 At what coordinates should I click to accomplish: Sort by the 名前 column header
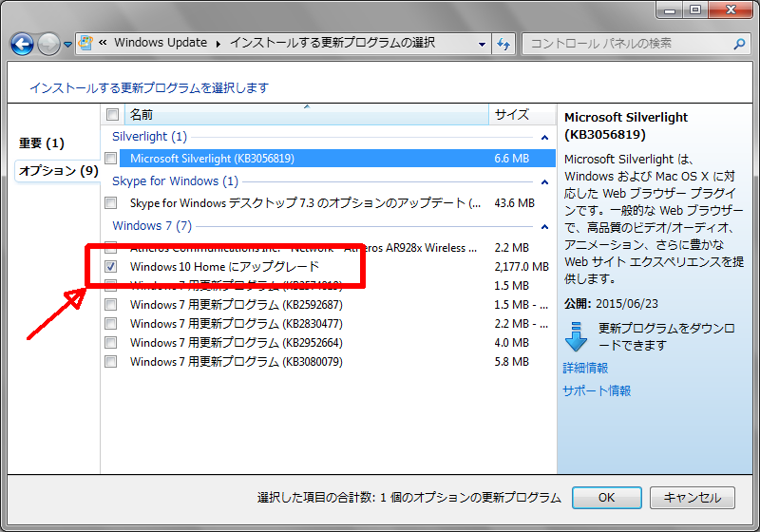click(x=306, y=115)
